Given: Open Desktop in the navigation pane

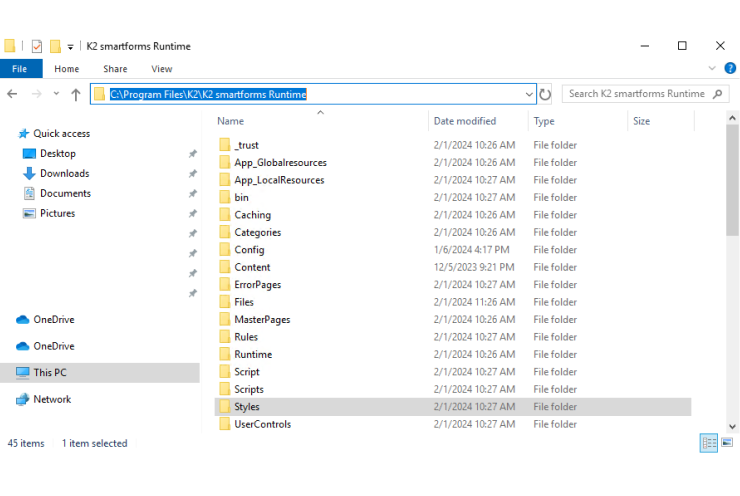Looking at the screenshot, I should coord(58,153).
